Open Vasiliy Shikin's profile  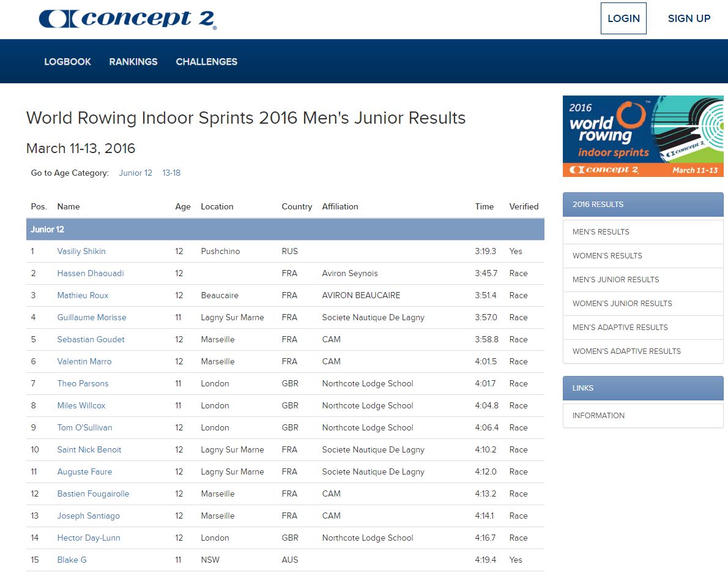tap(81, 252)
